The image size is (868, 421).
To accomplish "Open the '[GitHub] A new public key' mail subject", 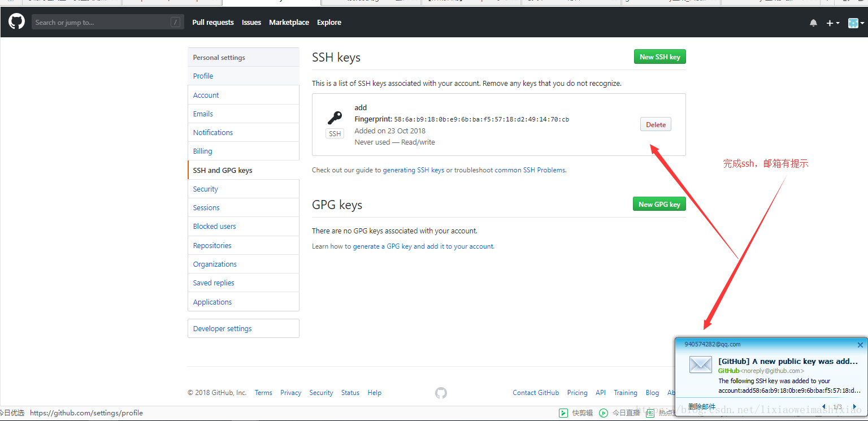I will tap(788, 361).
